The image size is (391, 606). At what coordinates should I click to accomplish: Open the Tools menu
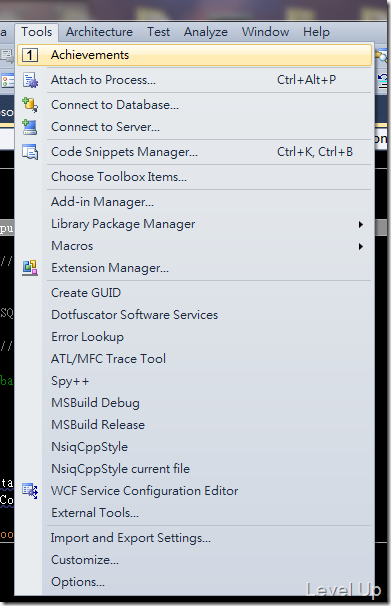[x=37, y=32]
